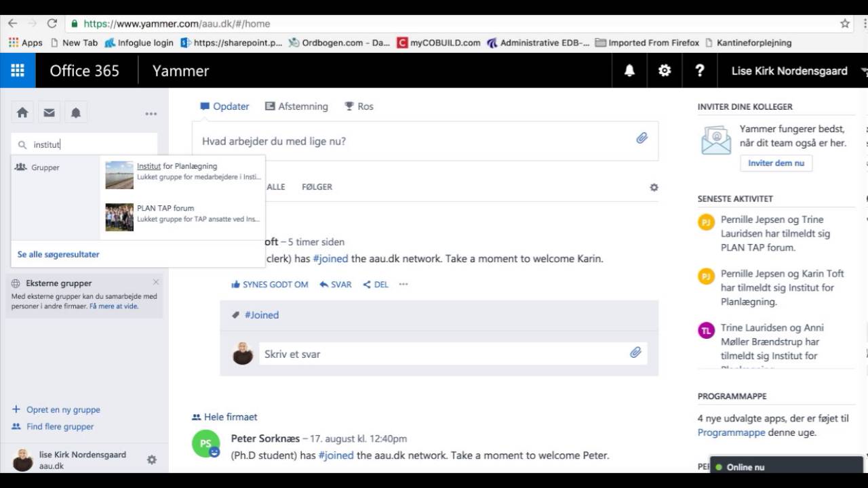The image size is (868, 488).
Task: Open the Programmappe link
Action: 731,432
